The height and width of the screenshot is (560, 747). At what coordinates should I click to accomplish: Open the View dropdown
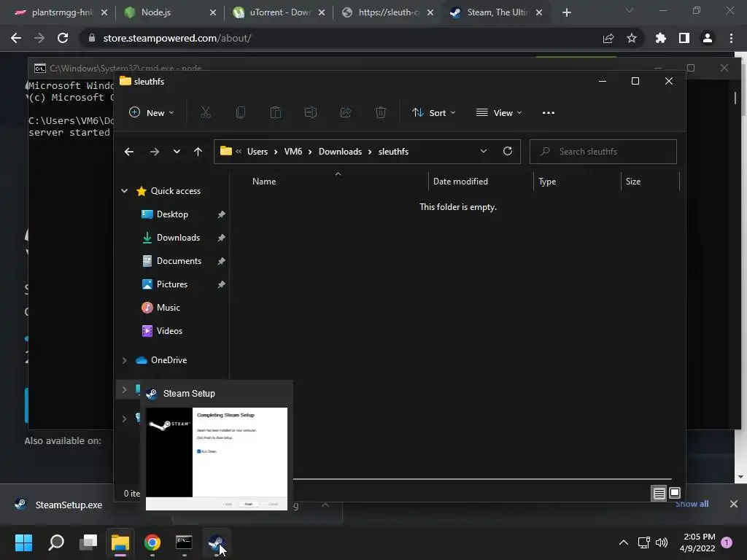pyautogui.click(x=499, y=113)
